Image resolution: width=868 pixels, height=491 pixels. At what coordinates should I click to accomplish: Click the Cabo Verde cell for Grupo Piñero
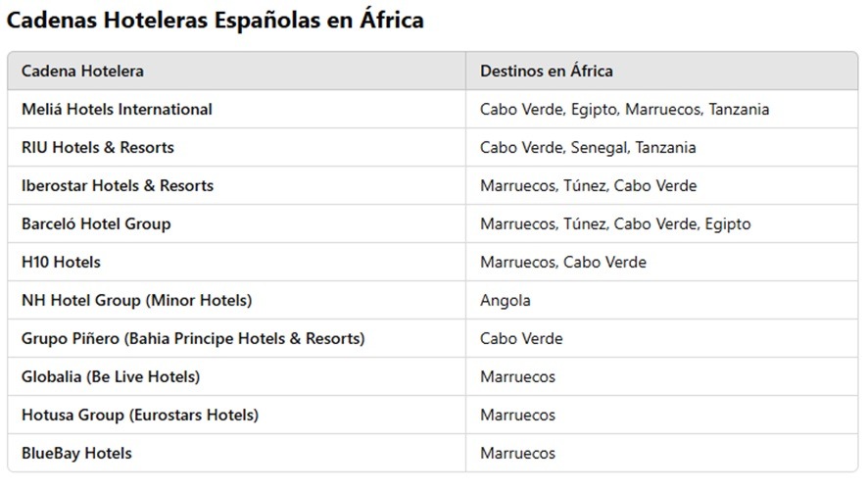tap(661, 338)
